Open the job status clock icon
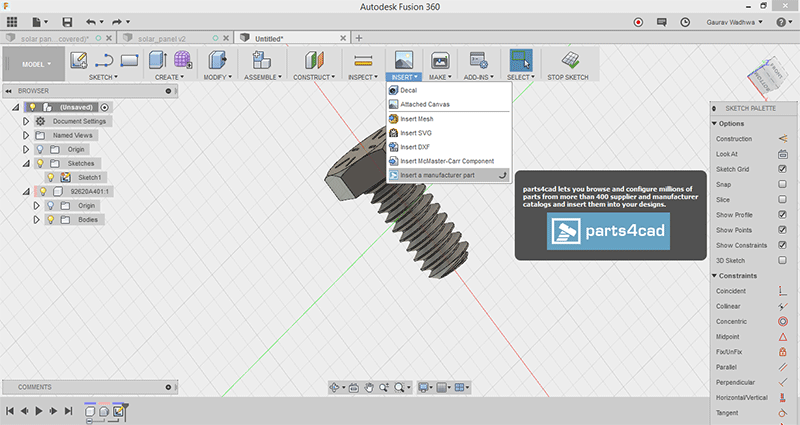This screenshot has width=800, height=425. pyautogui.click(x=685, y=22)
